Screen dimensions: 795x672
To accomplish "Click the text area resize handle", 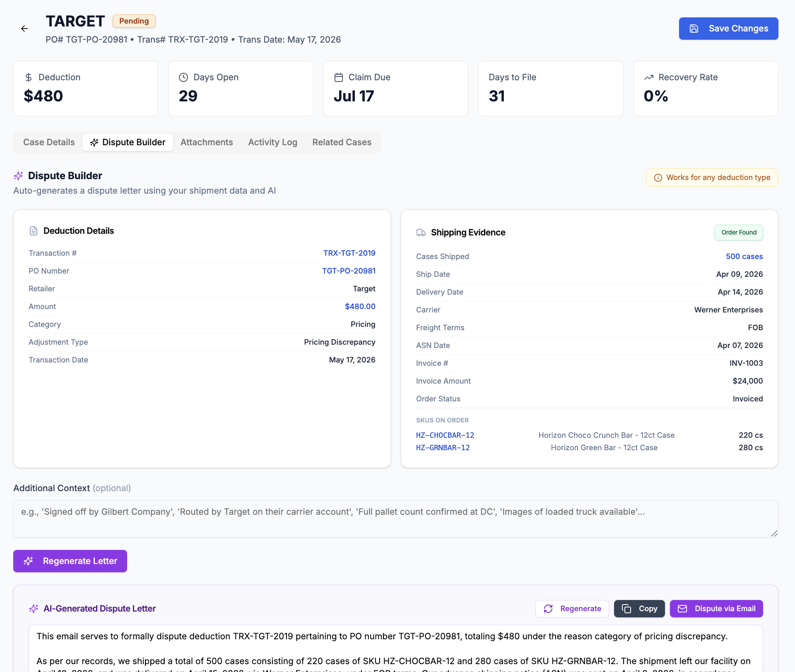I will (x=774, y=533).
